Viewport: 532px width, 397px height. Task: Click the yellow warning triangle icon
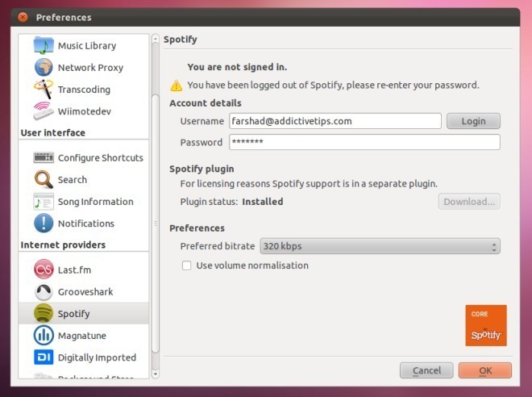(176, 86)
